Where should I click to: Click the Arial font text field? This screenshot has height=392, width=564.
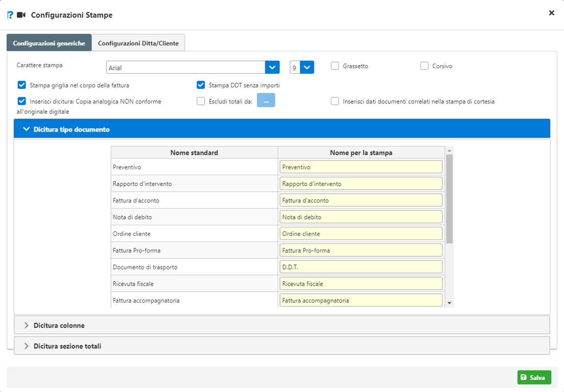coord(186,68)
